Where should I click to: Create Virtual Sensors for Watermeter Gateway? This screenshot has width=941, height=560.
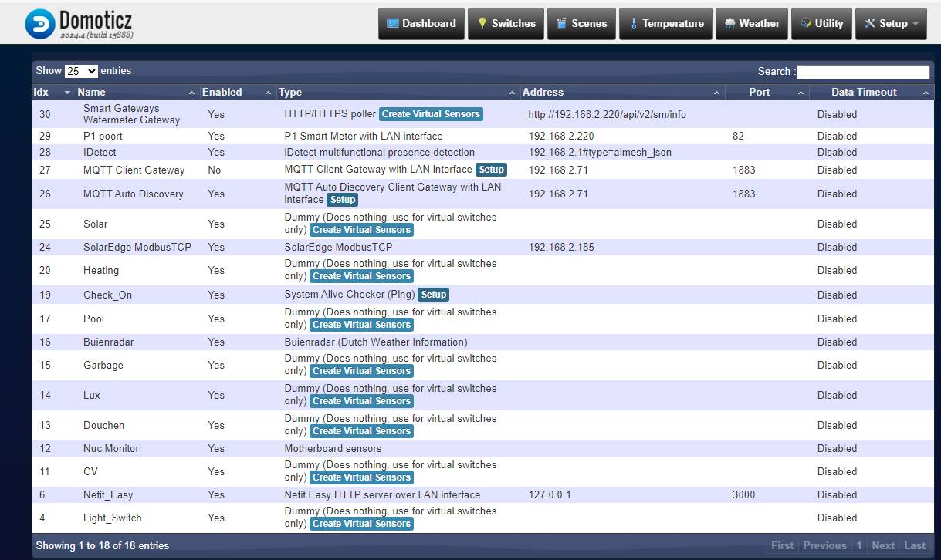(431, 114)
